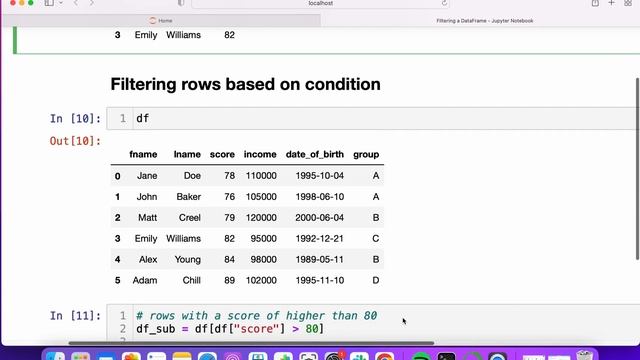Open Finder from the Dock
Screen dimensions: 640x360
pos(56,356)
